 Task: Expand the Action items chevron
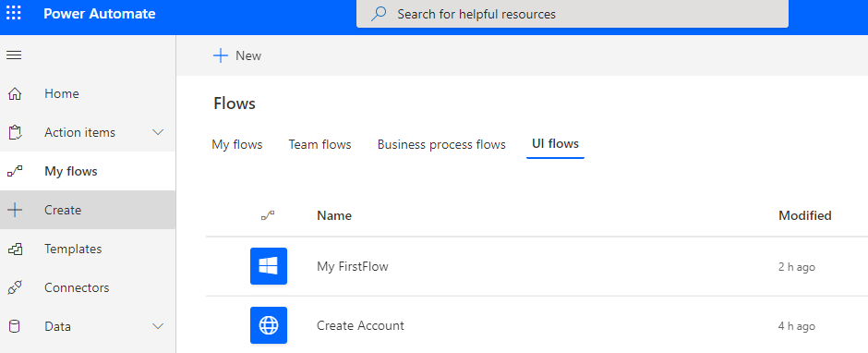158,132
